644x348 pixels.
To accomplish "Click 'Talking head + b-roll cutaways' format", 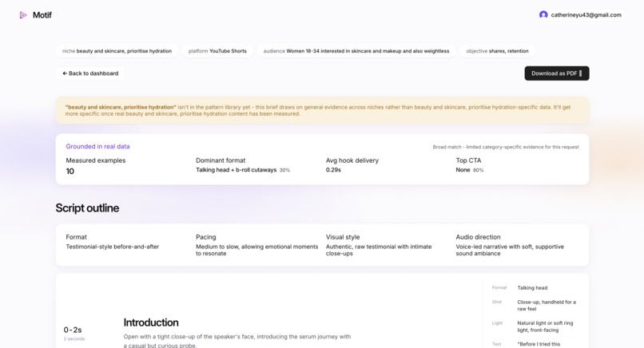I will [x=237, y=170].
